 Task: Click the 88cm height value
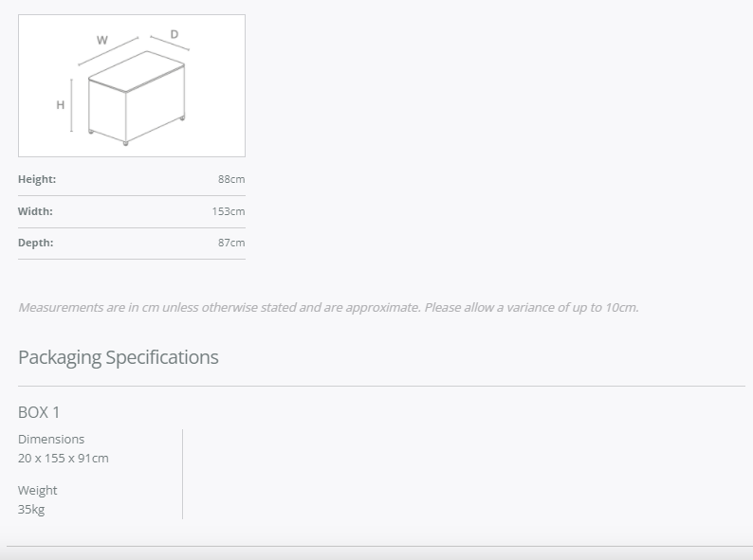(x=231, y=179)
